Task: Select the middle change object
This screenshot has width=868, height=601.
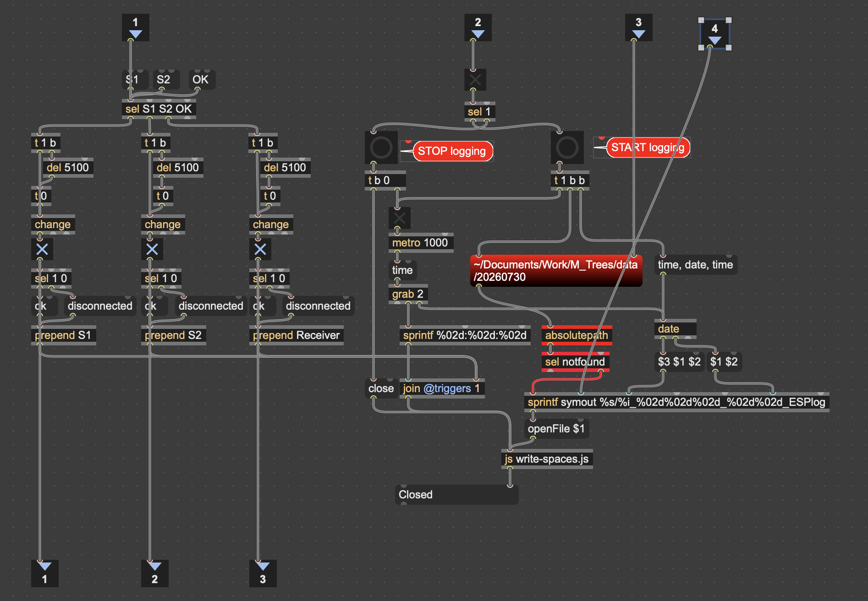Action: coord(163,224)
